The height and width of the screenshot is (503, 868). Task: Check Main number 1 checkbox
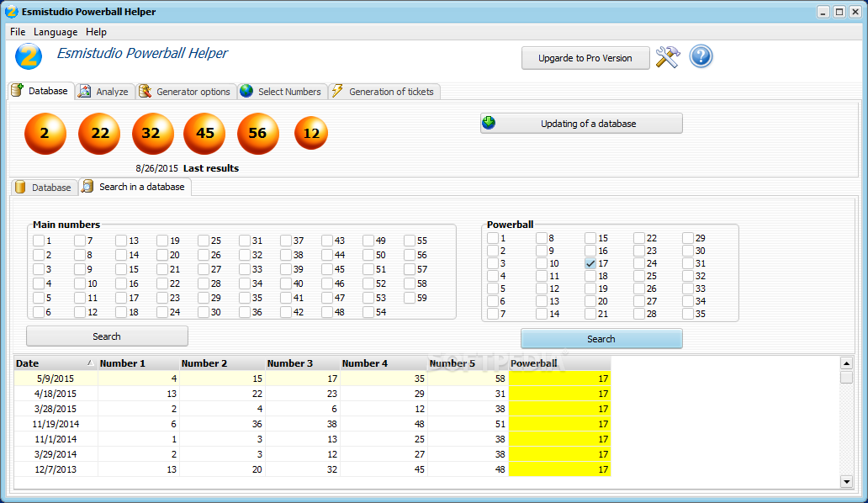[38, 241]
